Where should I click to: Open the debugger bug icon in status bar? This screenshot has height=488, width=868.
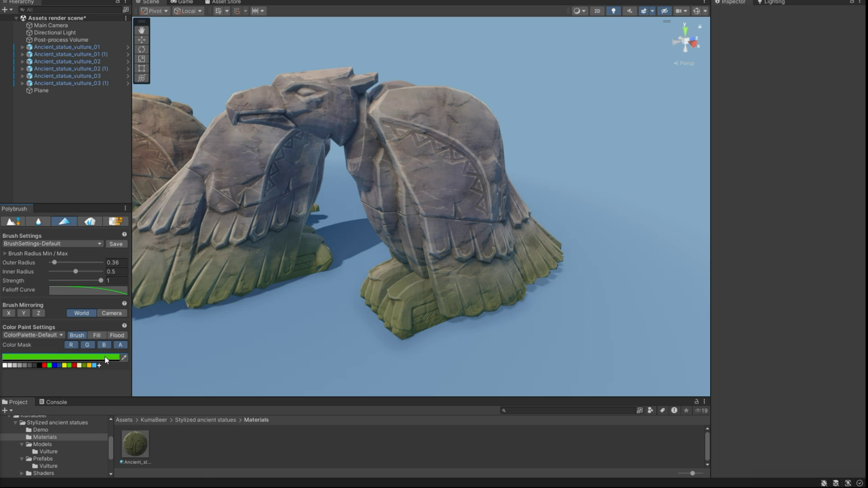click(824, 483)
